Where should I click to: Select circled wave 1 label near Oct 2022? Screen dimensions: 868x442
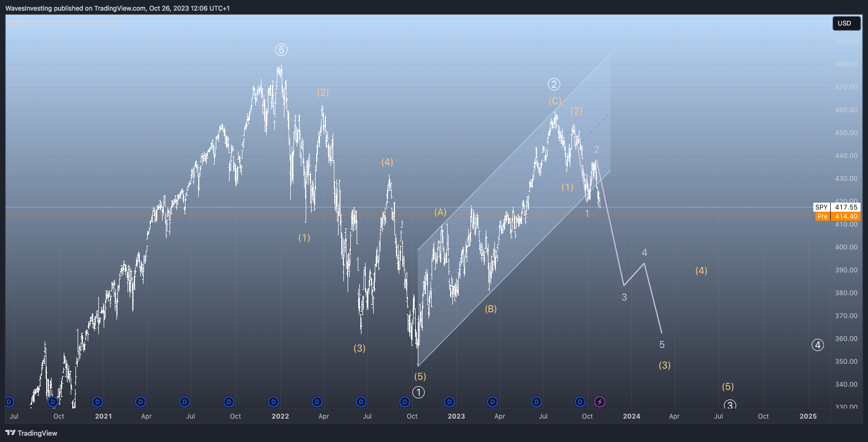(x=419, y=393)
